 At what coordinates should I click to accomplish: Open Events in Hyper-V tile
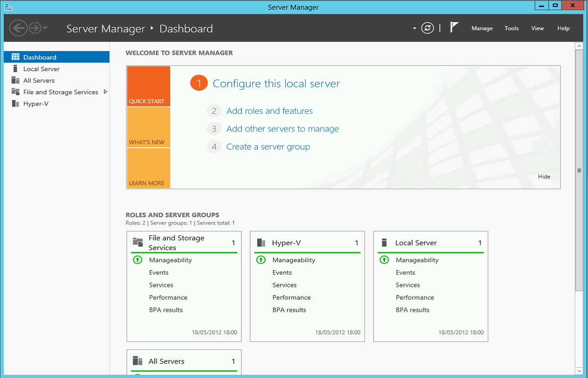[x=282, y=273]
